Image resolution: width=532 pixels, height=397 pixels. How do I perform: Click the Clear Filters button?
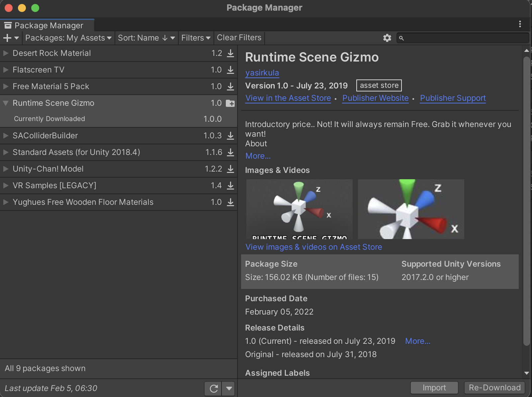239,38
